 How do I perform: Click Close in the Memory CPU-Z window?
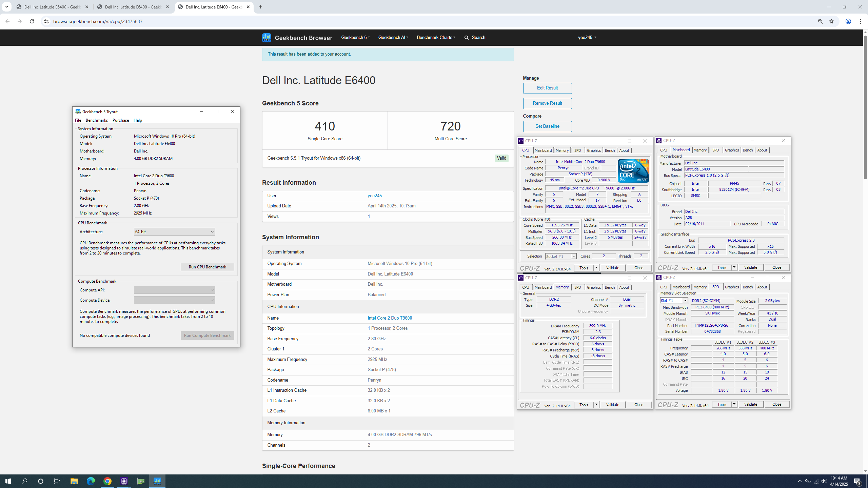click(x=639, y=405)
